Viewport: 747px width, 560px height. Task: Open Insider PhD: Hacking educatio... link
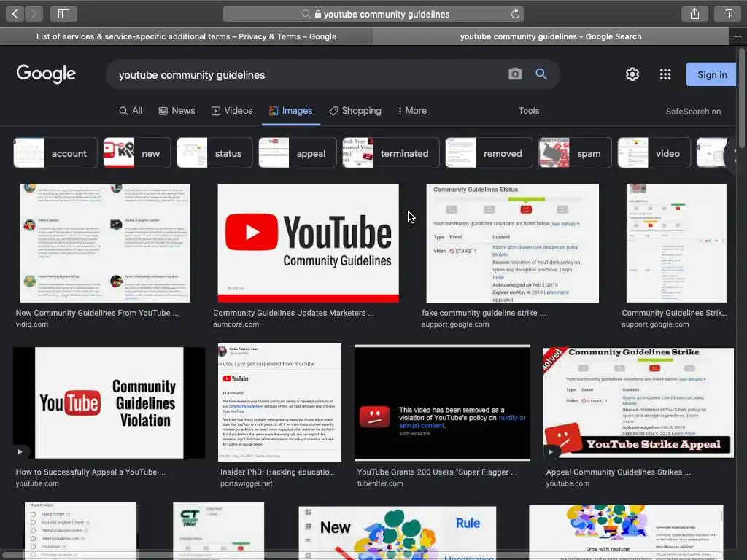point(277,472)
